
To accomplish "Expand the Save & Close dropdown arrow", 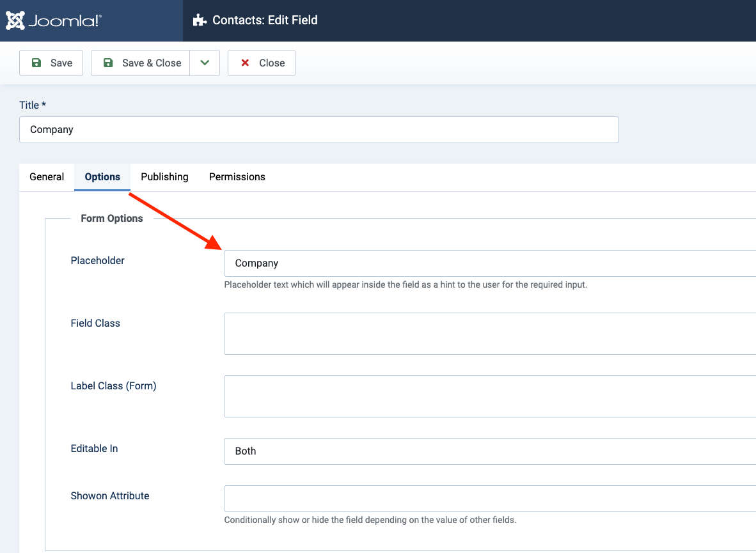I will (x=205, y=63).
